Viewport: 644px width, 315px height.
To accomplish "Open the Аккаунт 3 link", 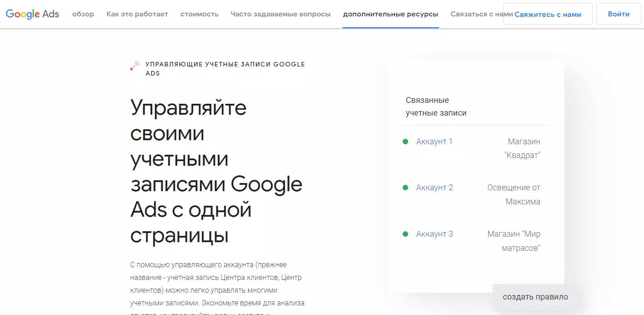I will coord(434,234).
